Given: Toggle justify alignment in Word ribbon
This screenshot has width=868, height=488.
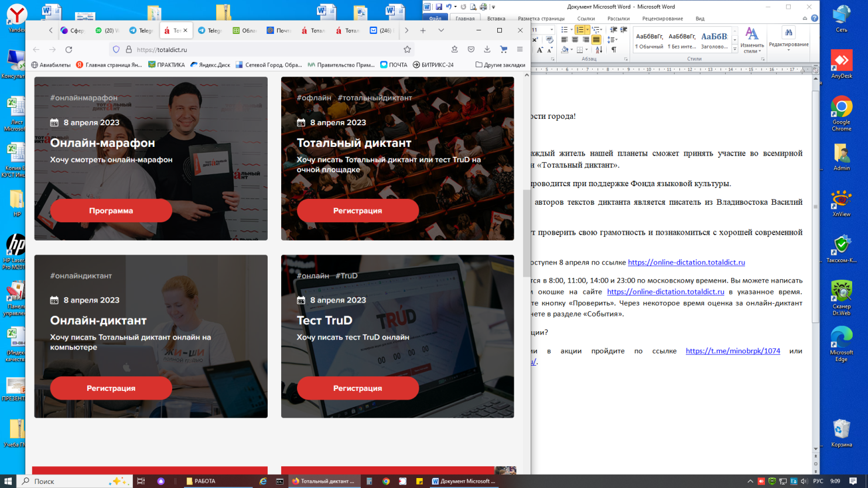Looking at the screenshot, I should tap(596, 40).
